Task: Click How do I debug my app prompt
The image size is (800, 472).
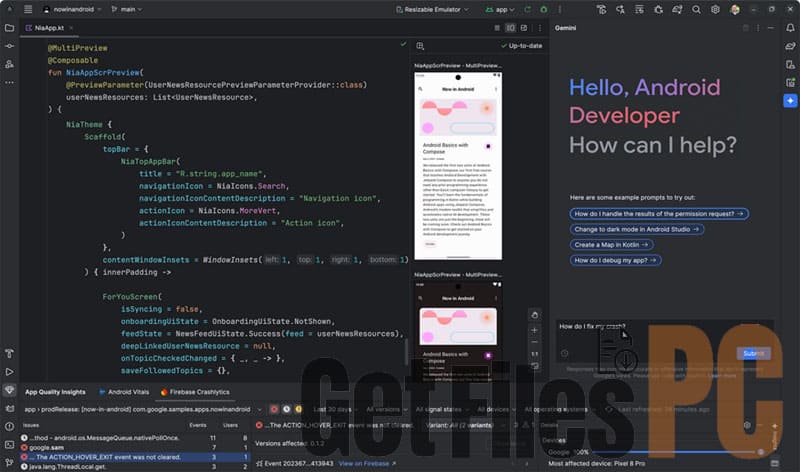Action: point(615,260)
